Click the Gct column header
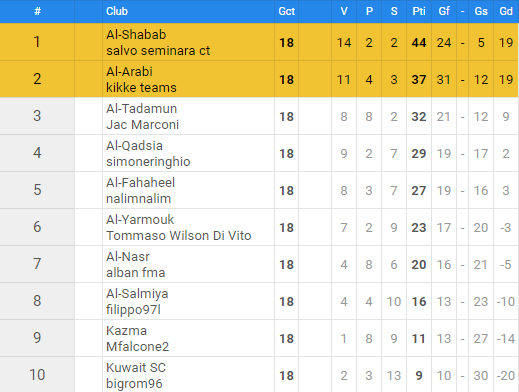This screenshot has width=519, height=392. pyautogui.click(x=286, y=11)
